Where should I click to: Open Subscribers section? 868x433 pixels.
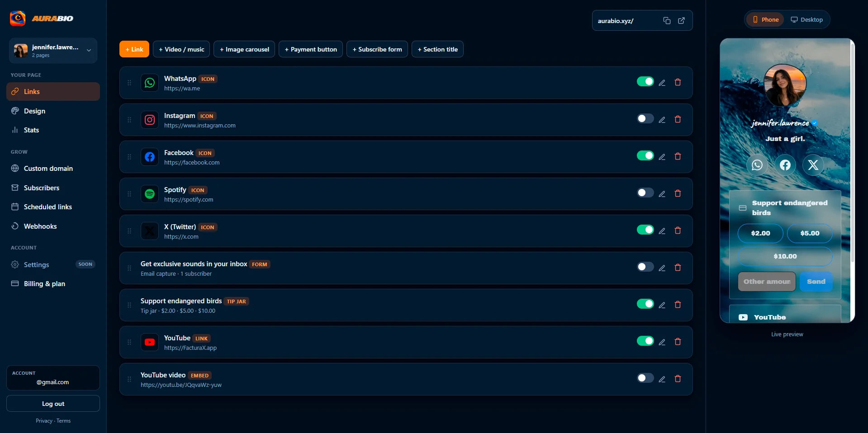(53, 188)
